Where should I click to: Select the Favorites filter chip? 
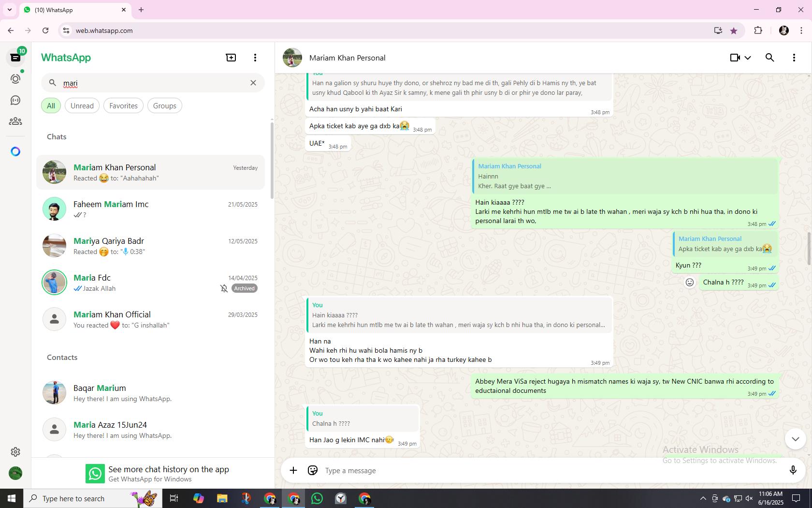coord(123,106)
